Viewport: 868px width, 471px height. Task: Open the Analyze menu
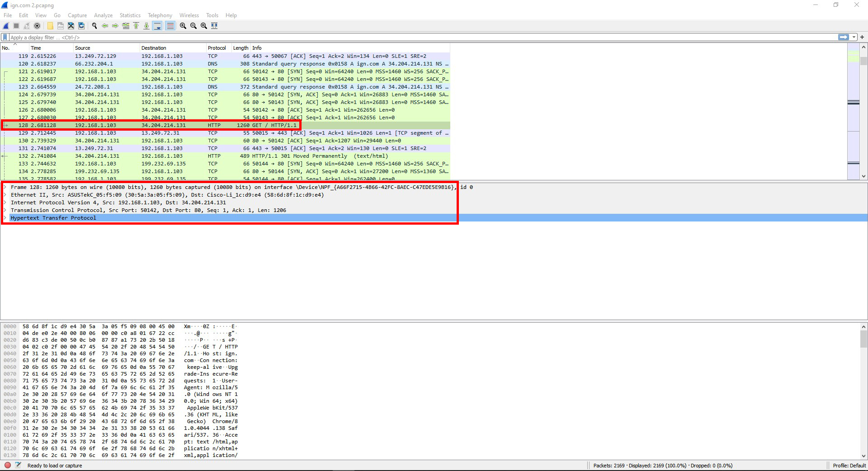tap(103, 15)
